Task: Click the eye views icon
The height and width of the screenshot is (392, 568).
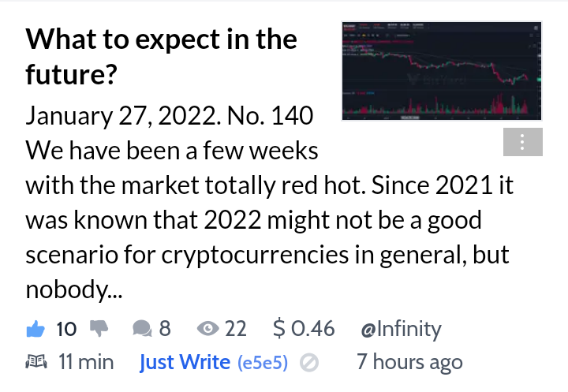Action: [207, 329]
